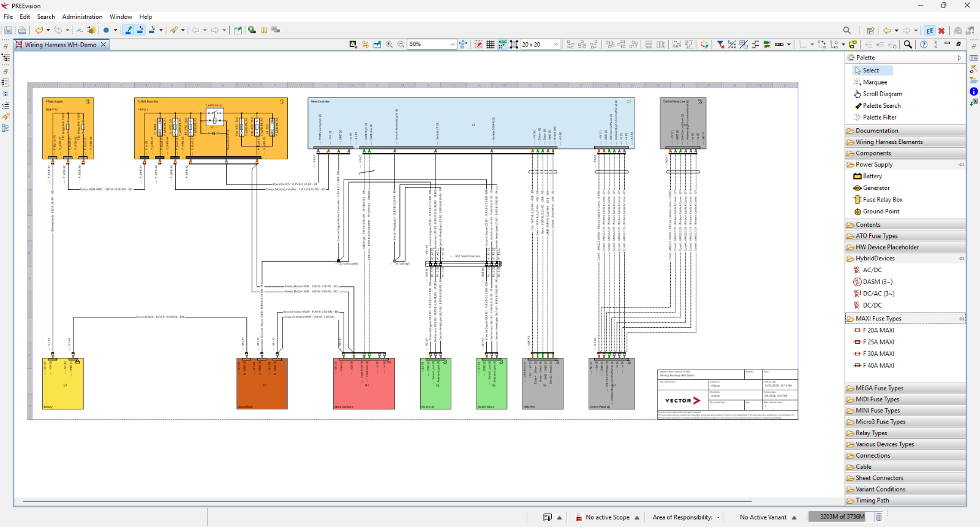
Task: Run garbage collector via trash can icon
Action: tap(878, 517)
